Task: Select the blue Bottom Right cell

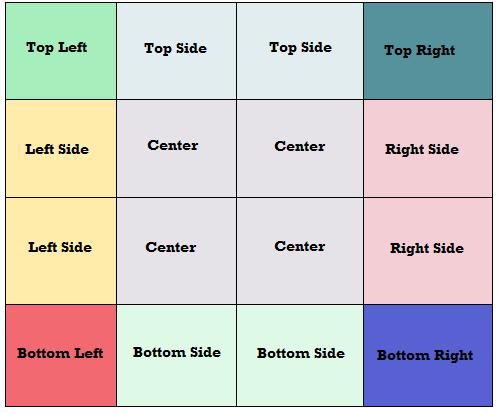Action: tap(428, 355)
